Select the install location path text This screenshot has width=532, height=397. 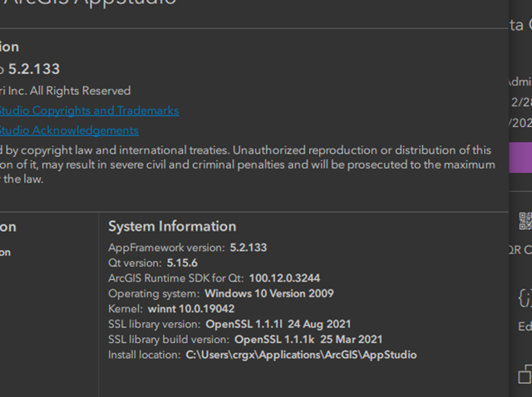pyautogui.click(x=301, y=355)
